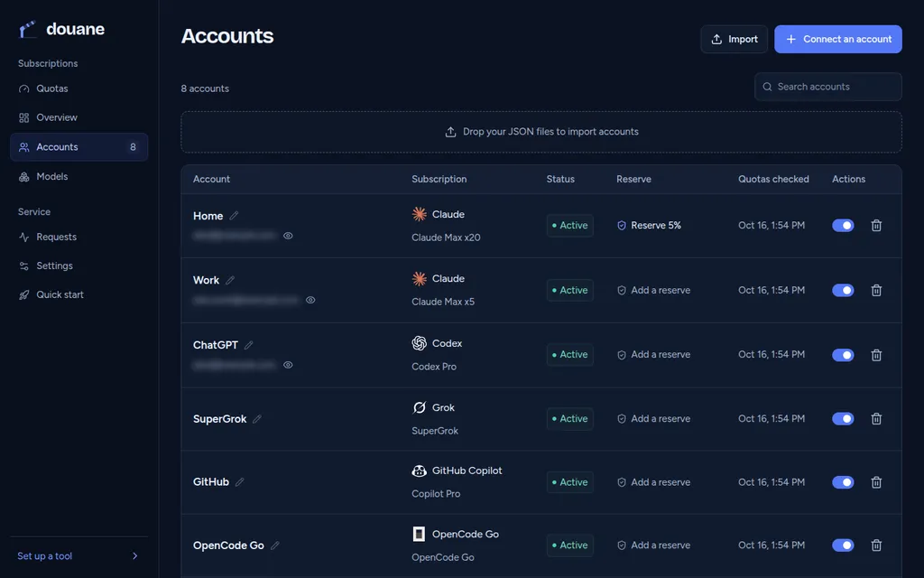The width and height of the screenshot is (924, 578).
Task: Focus the Search accounts field
Action: coord(828,87)
